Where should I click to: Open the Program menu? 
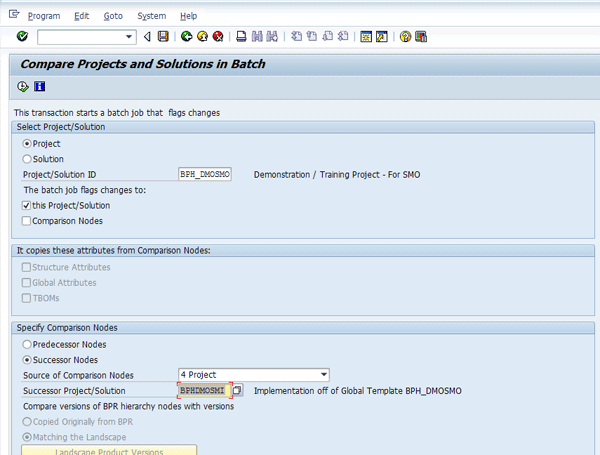click(x=44, y=16)
